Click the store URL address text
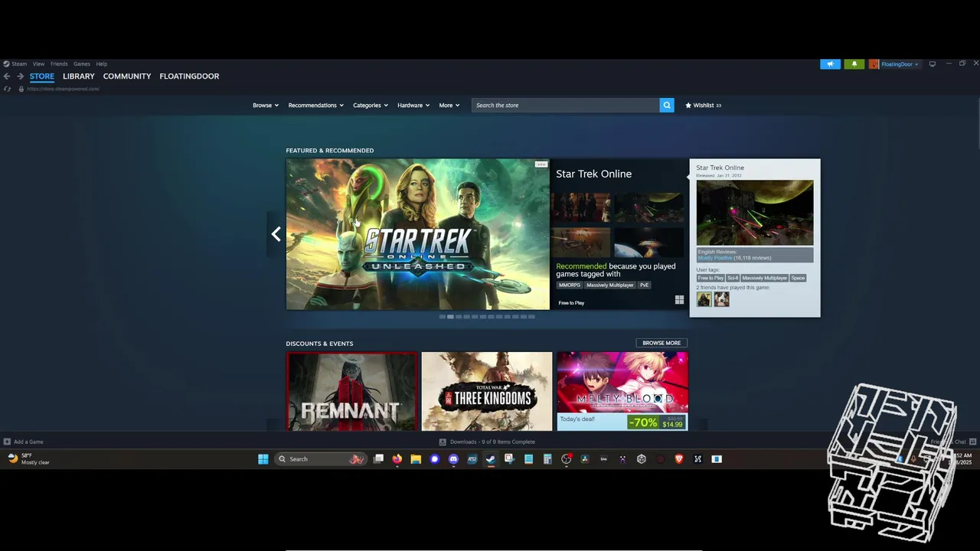Screen dimensions: 980x551 click(x=64, y=89)
